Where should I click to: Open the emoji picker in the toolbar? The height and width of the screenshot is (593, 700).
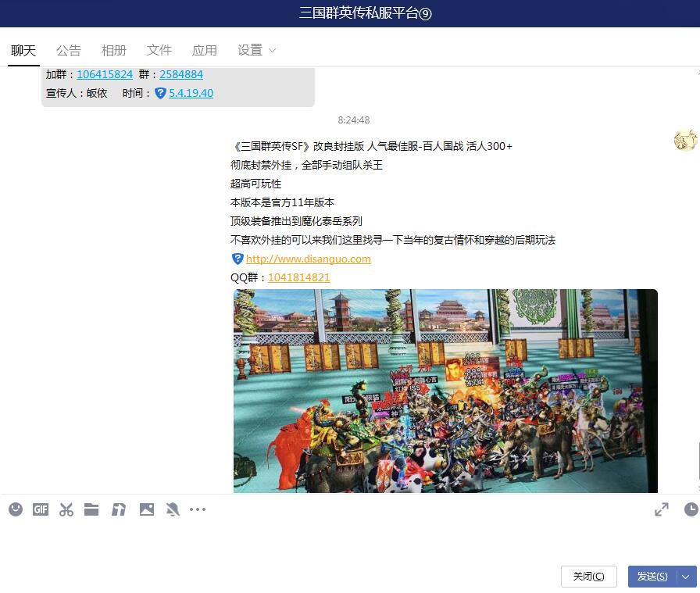tap(16, 509)
